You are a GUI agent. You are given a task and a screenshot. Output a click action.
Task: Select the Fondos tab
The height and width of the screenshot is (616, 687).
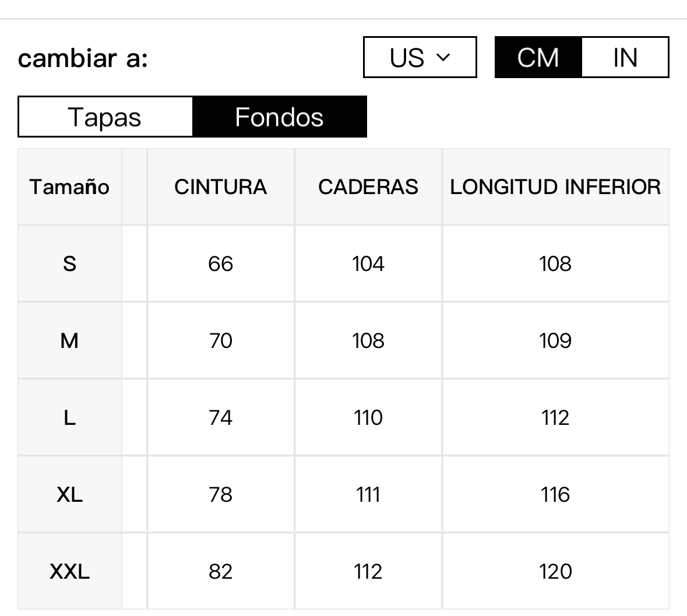coord(279,117)
